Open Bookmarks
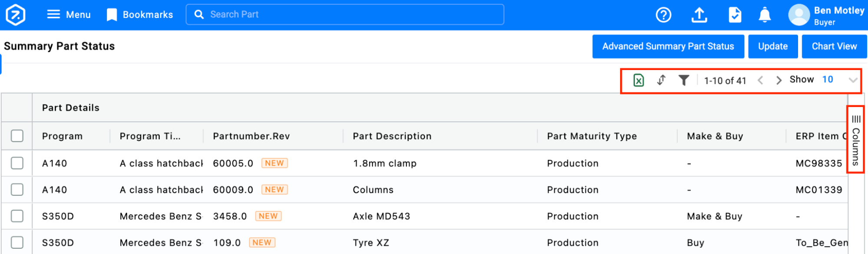The width and height of the screenshot is (868, 254). click(x=140, y=15)
